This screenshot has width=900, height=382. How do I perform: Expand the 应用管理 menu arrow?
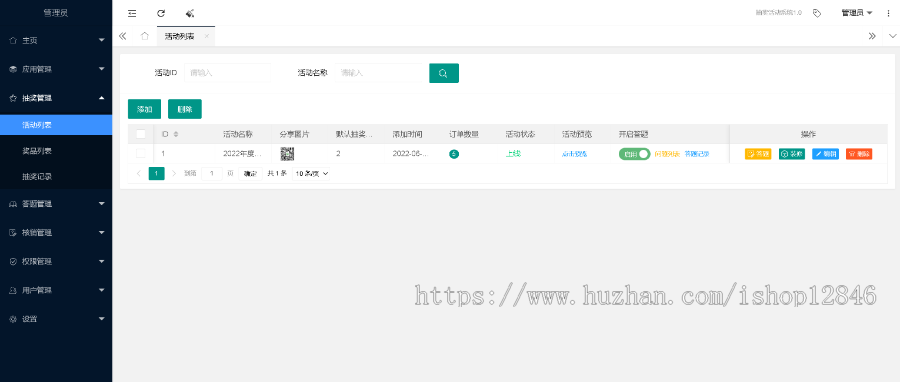(102, 69)
